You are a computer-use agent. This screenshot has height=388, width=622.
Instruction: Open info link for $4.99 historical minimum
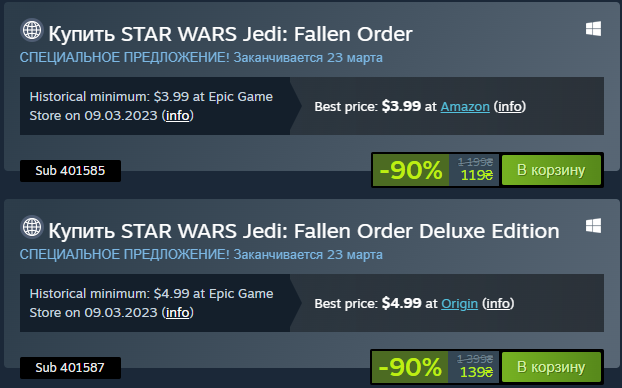(177, 313)
